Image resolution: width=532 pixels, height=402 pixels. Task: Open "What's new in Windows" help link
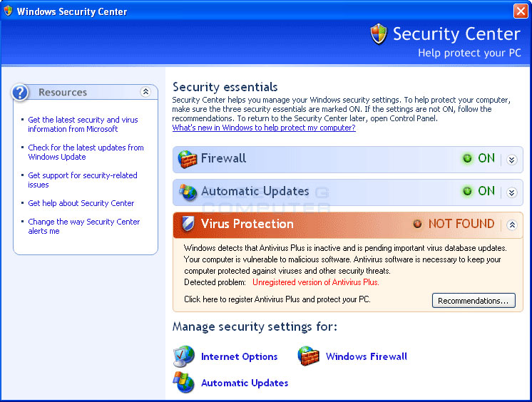[x=264, y=128]
